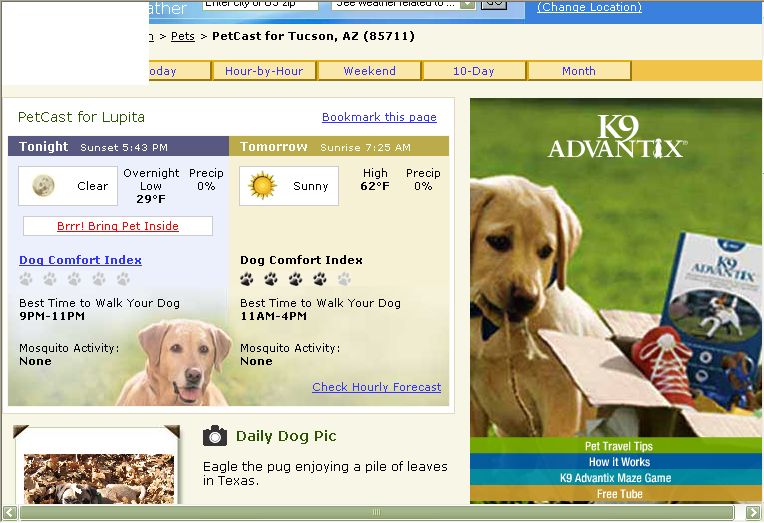
Task: Click the left horizontal scrollbar arrow
Action: [x=10, y=512]
